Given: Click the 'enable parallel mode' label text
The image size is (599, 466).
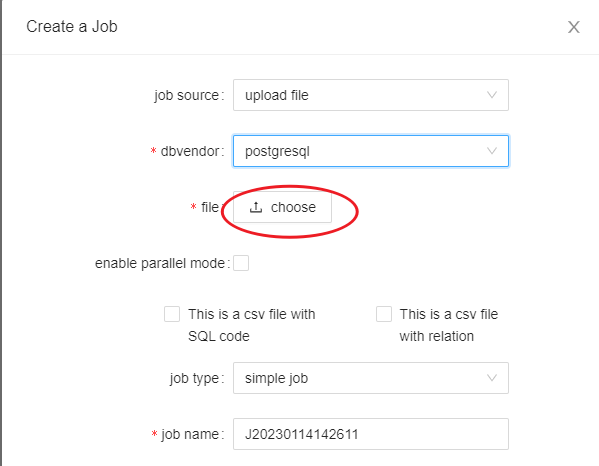Looking at the screenshot, I should tap(160, 263).
